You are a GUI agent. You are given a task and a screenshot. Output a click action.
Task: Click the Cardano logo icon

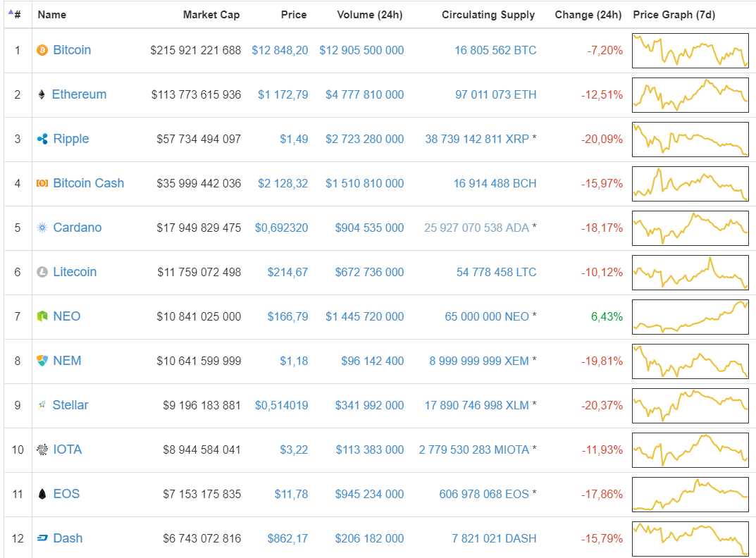42,228
